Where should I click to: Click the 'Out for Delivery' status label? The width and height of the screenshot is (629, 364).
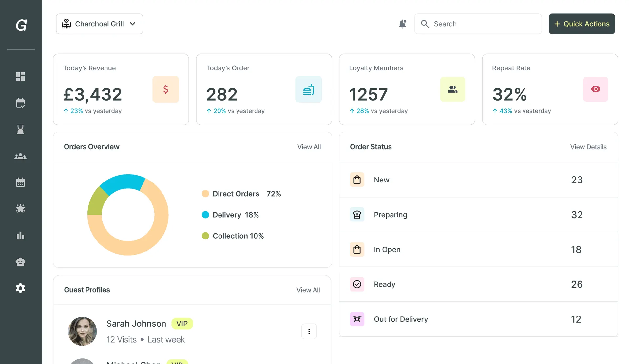tap(401, 319)
